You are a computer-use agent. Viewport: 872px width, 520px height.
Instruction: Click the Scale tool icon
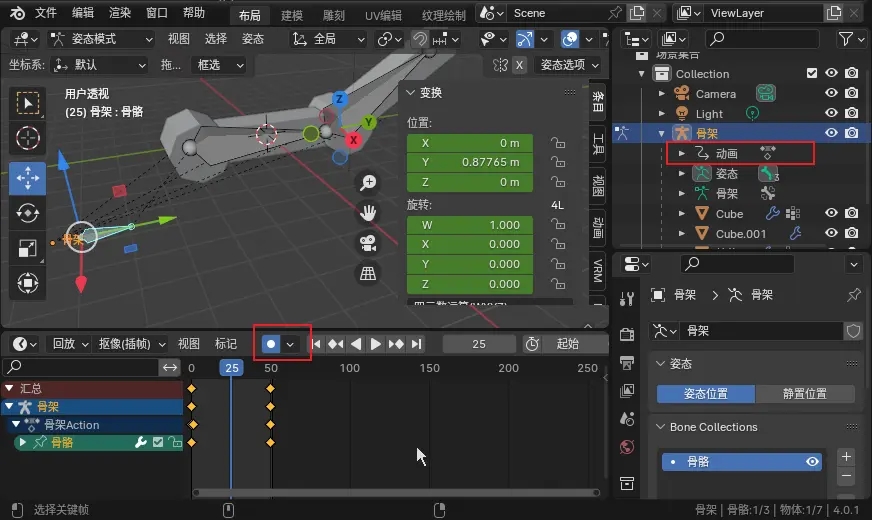(x=28, y=247)
